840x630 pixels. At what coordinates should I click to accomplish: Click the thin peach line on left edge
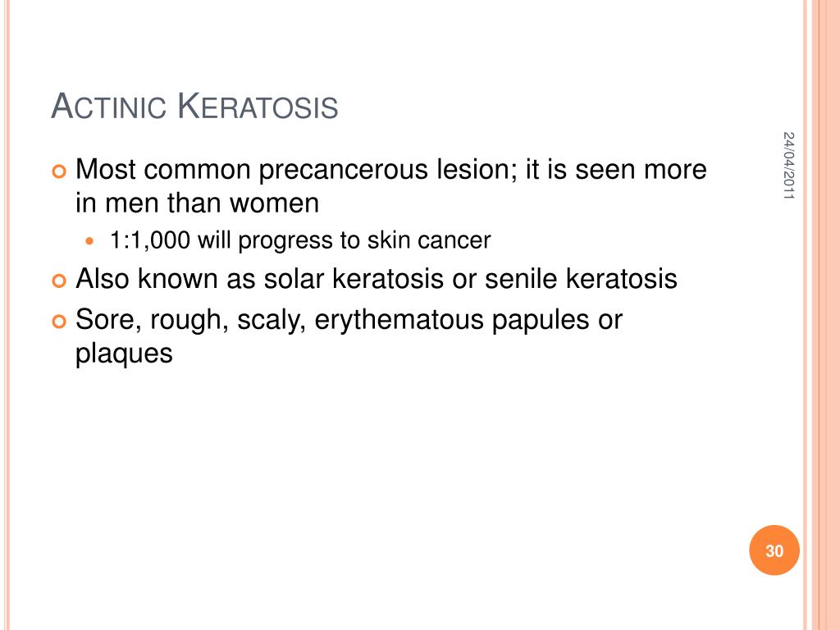pos(7,315)
